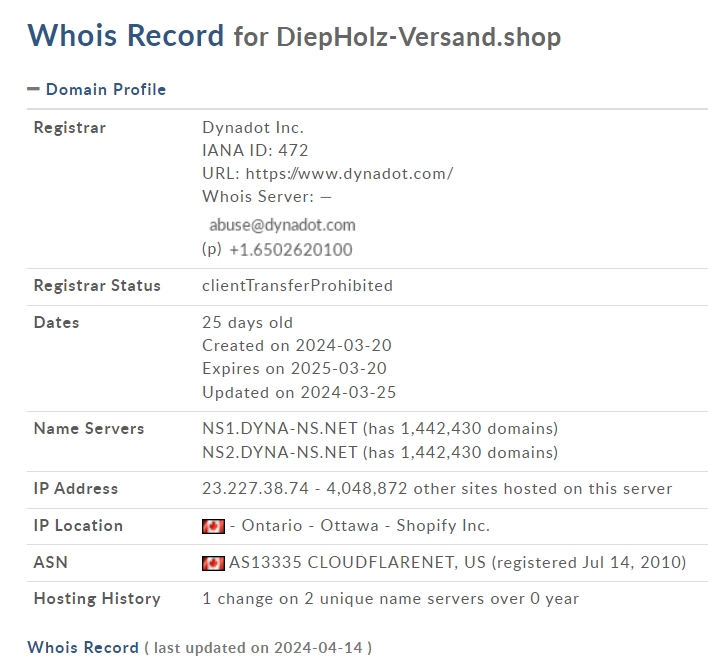Screen dimensions: 708x664
Task: Click the 'Updated on 2024-03-25' date
Action: [299, 393]
